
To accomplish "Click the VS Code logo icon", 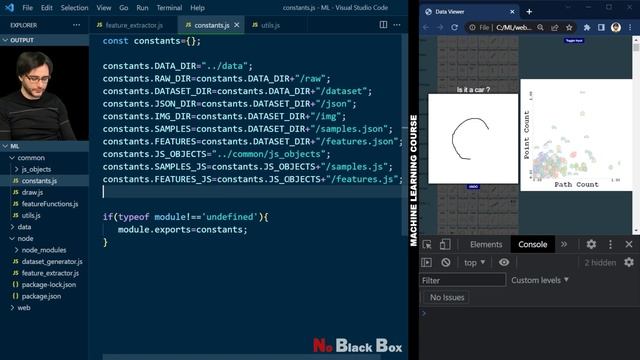I will point(9,7).
